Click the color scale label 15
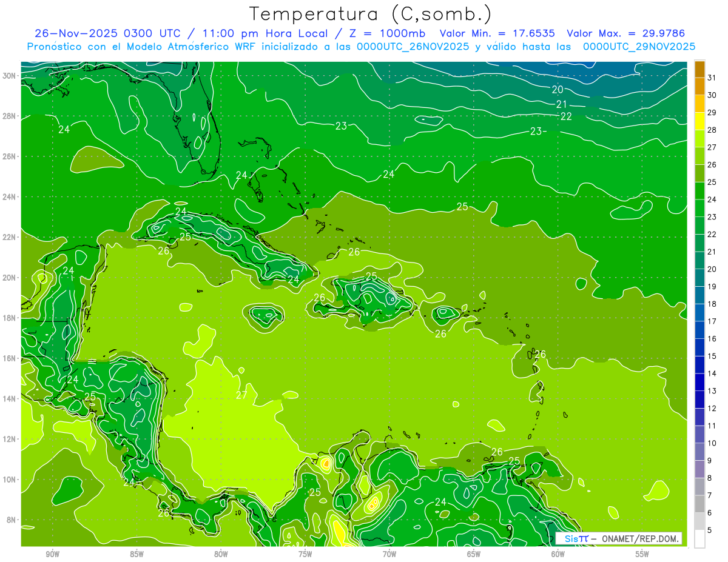 (x=712, y=356)
